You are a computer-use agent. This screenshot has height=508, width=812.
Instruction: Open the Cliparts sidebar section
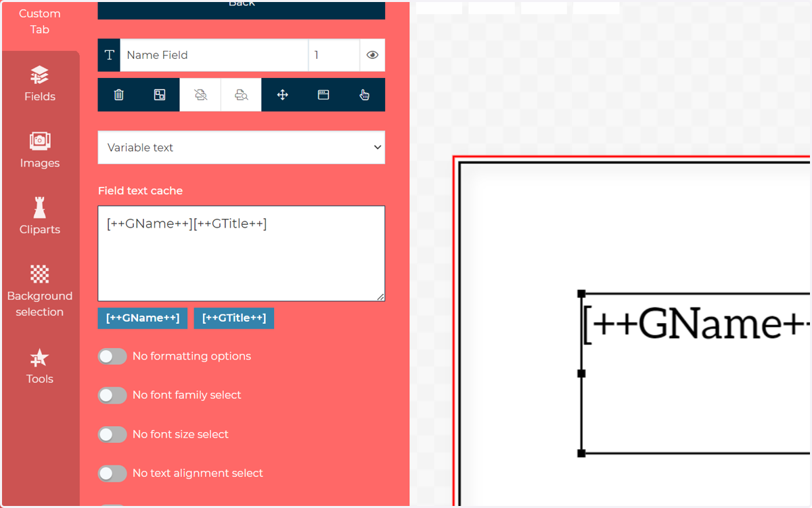40,217
